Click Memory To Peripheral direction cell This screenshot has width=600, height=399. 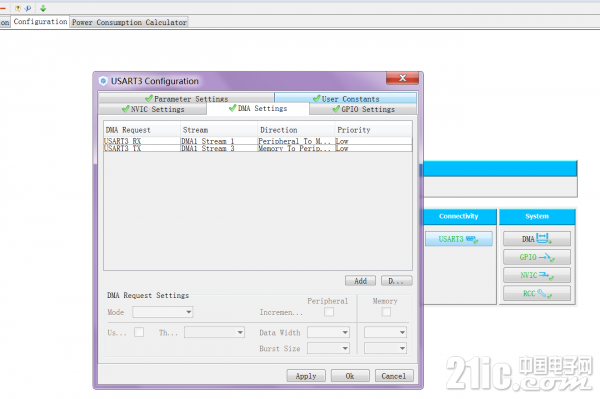[296, 148]
